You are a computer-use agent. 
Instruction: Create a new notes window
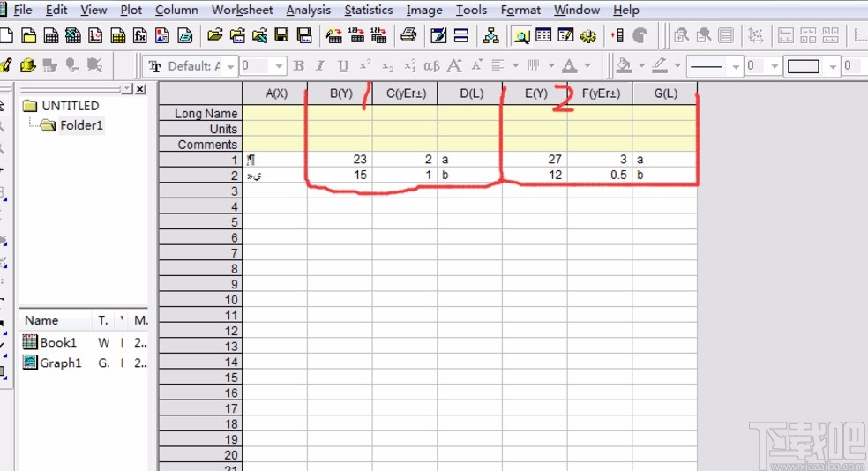[x=185, y=36]
